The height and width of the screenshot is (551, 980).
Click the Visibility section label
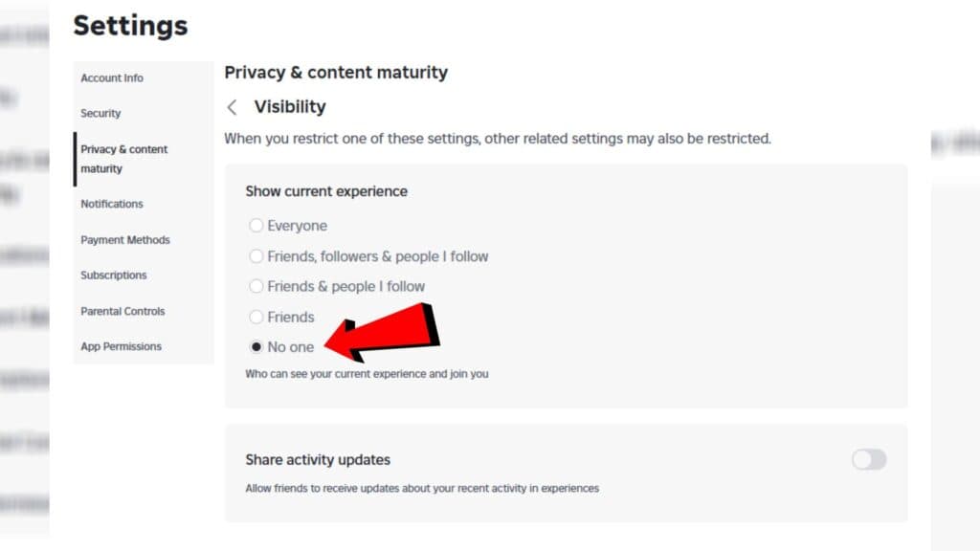point(288,107)
